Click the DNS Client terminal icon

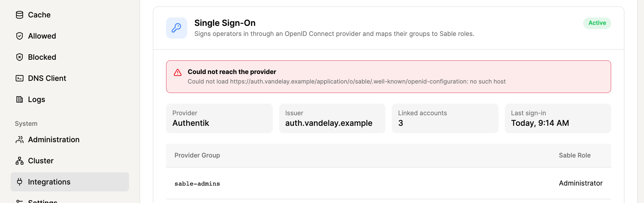(x=20, y=78)
